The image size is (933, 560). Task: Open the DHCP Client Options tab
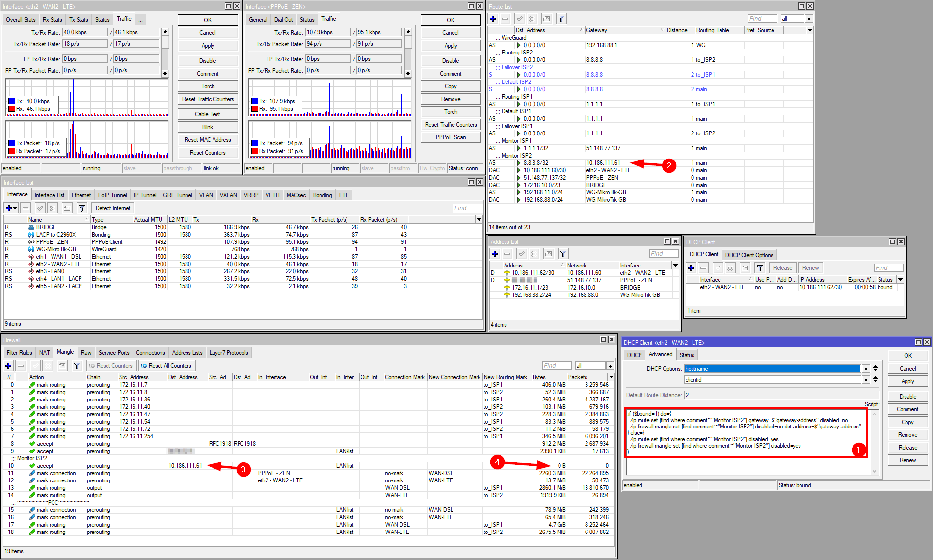pyautogui.click(x=749, y=255)
